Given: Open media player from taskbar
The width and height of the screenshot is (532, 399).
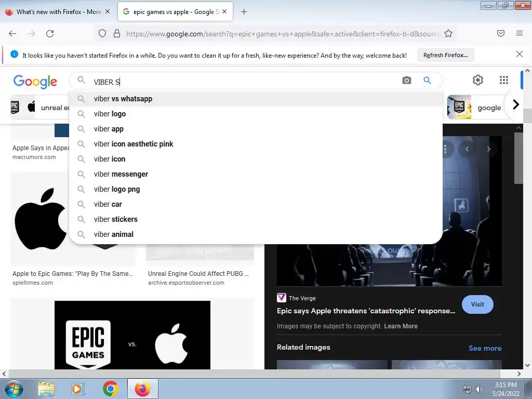Looking at the screenshot, I should 78,389.
